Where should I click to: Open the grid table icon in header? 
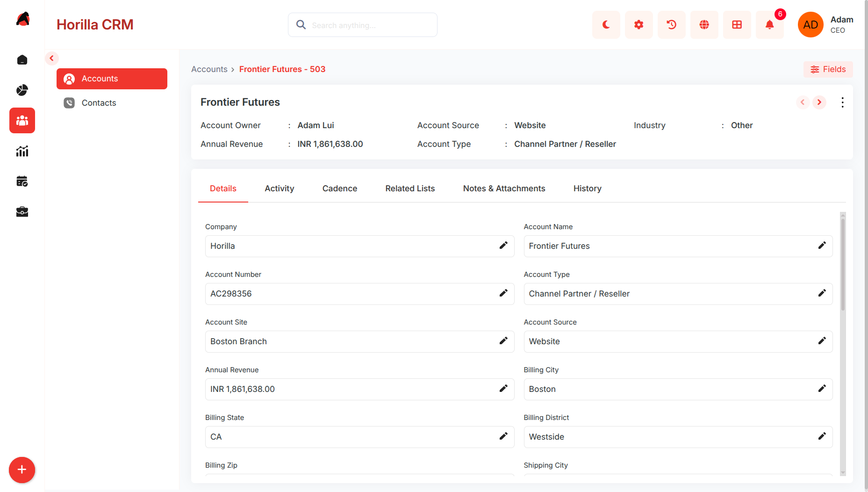737,25
